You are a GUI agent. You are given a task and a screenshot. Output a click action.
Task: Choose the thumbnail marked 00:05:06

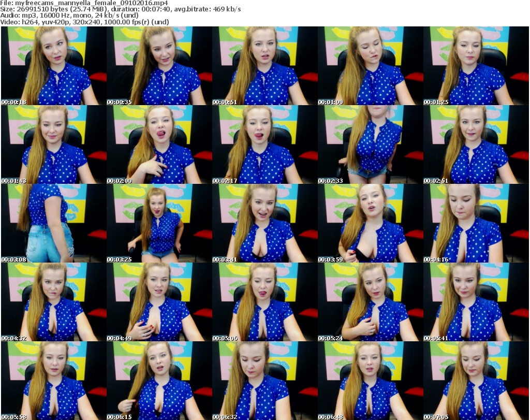pos(264,302)
